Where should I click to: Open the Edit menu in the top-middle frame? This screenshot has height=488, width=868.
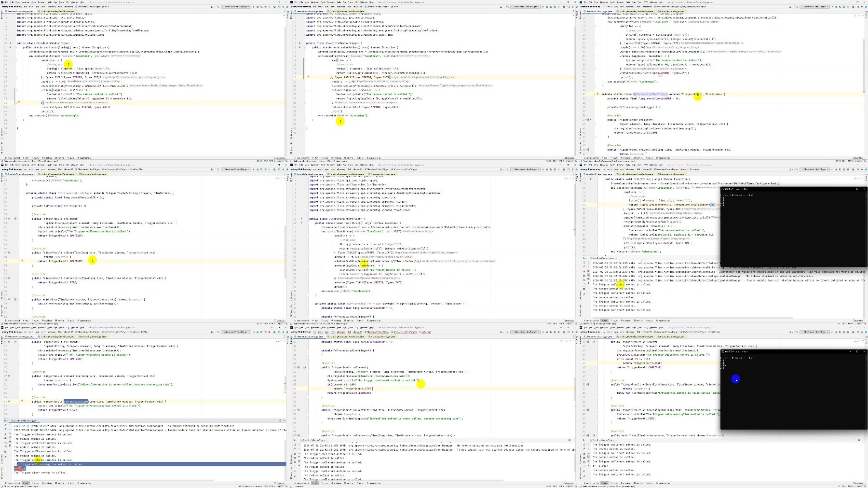(301, 2)
